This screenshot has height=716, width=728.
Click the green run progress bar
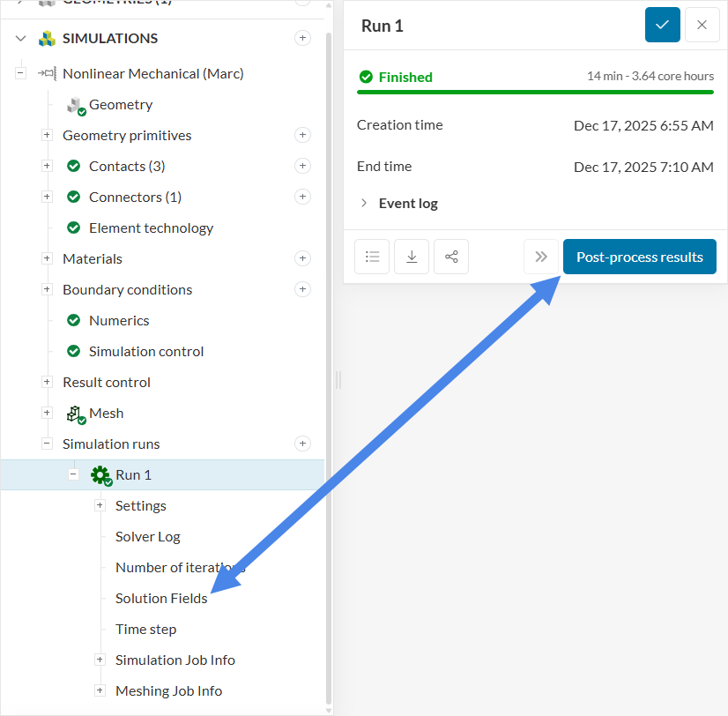535,92
